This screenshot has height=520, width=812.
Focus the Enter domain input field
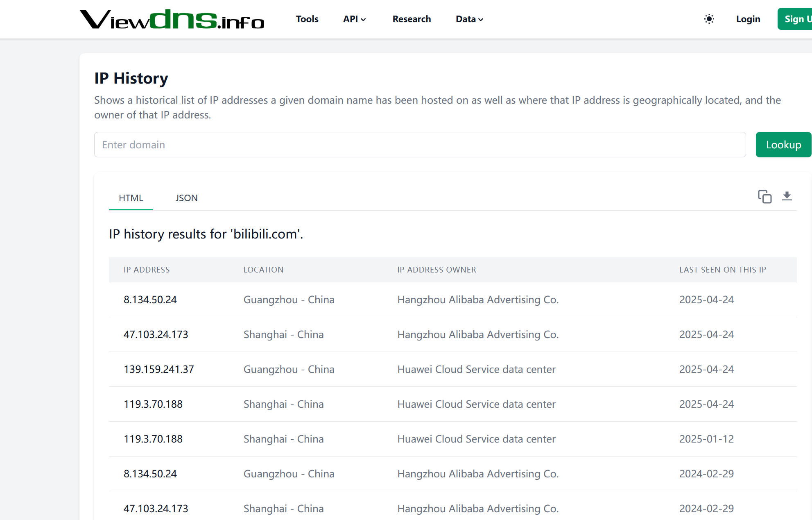(420, 145)
